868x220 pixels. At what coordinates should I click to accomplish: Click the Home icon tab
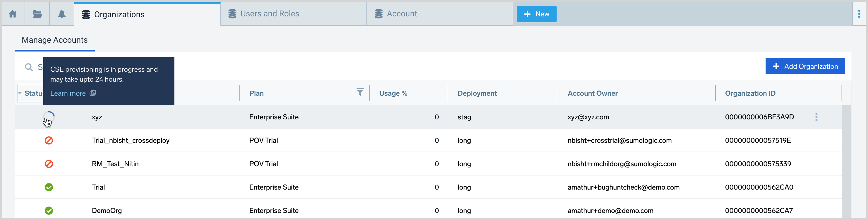13,14
